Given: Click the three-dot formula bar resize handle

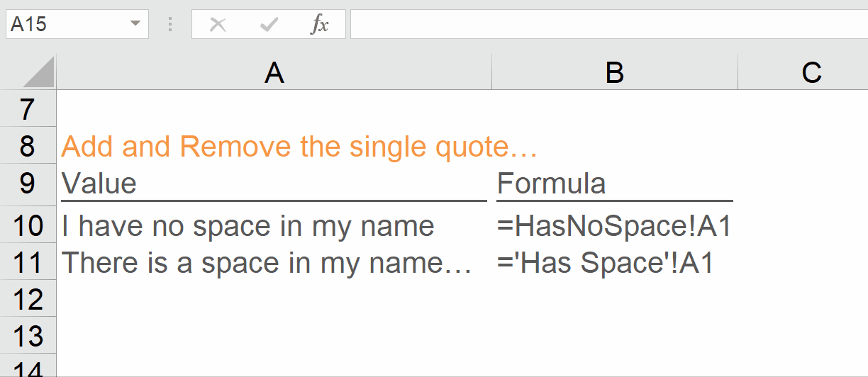Looking at the screenshot, I should click(170, 25).
